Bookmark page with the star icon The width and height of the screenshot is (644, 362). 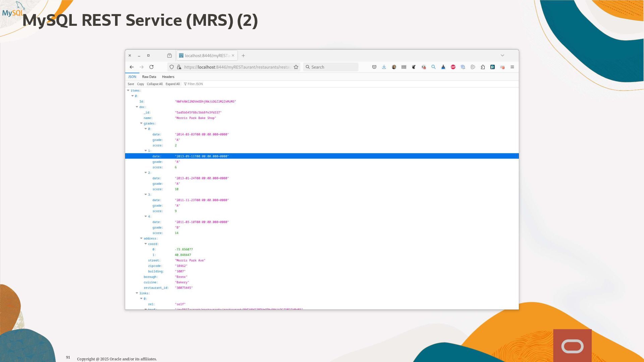point(296,67)
